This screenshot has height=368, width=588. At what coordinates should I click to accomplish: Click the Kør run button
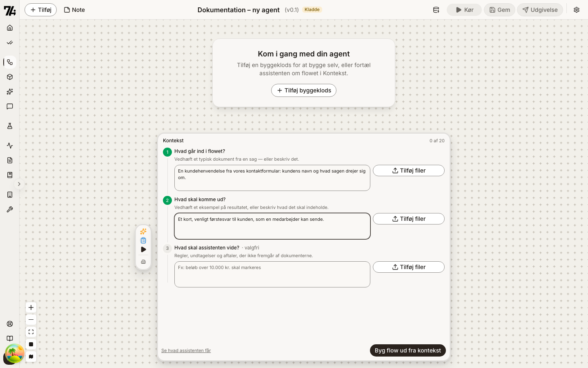(464, 10)
